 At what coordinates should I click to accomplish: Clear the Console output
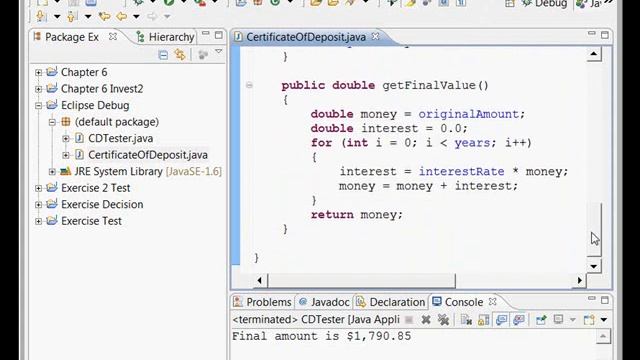click(466, 320)
